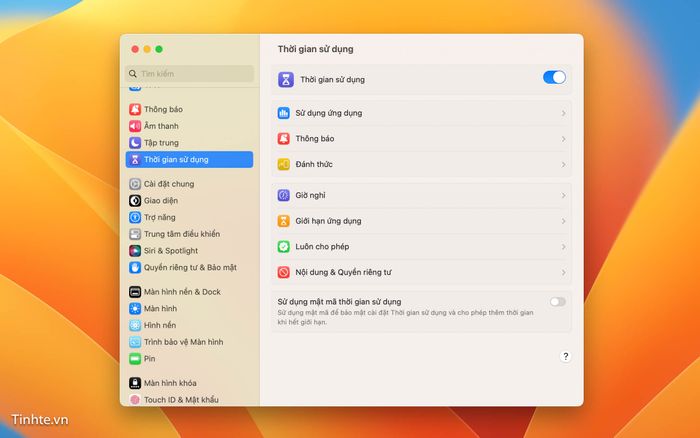Click the Trung tâm điều khiển icon
The height and width of the screenshot is (438, 700).
click(135, 234)
